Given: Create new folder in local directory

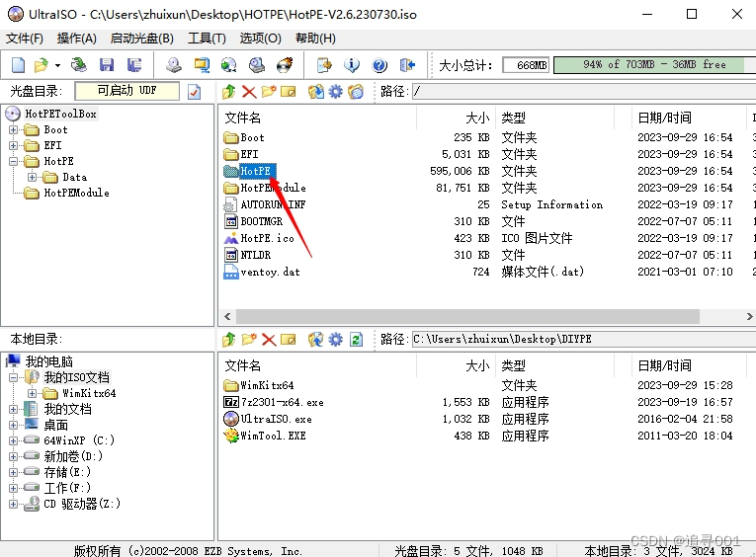Looking at the screenshot, I should [249, 340].
